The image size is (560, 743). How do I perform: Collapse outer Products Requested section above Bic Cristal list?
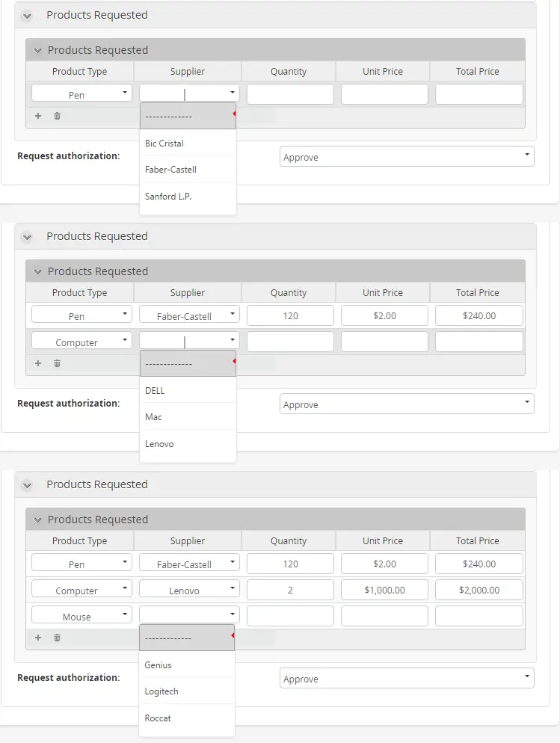pos(27,16)
